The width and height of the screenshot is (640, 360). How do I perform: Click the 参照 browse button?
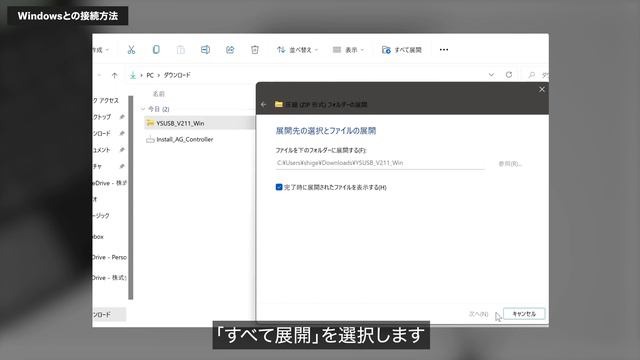click(x=510, y=164)
